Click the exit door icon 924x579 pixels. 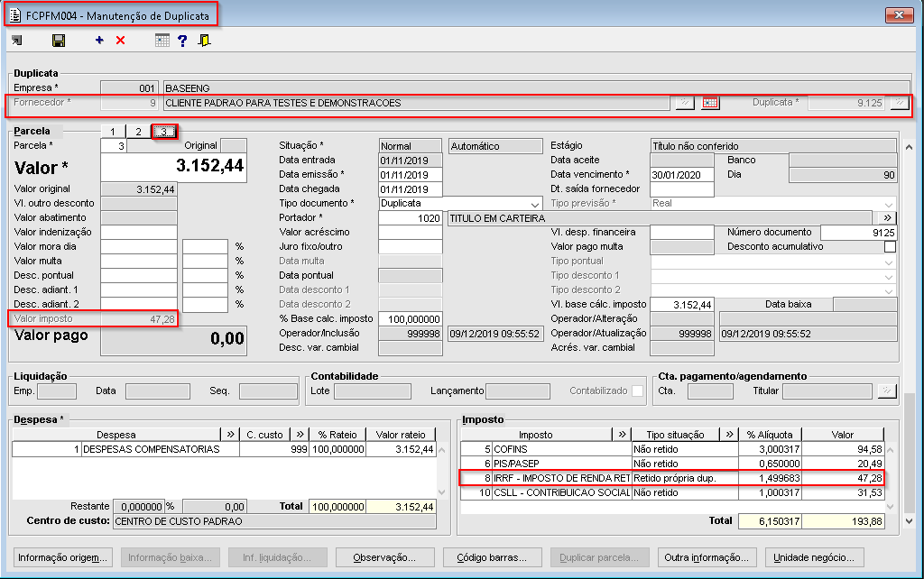(x=205, y=41)
